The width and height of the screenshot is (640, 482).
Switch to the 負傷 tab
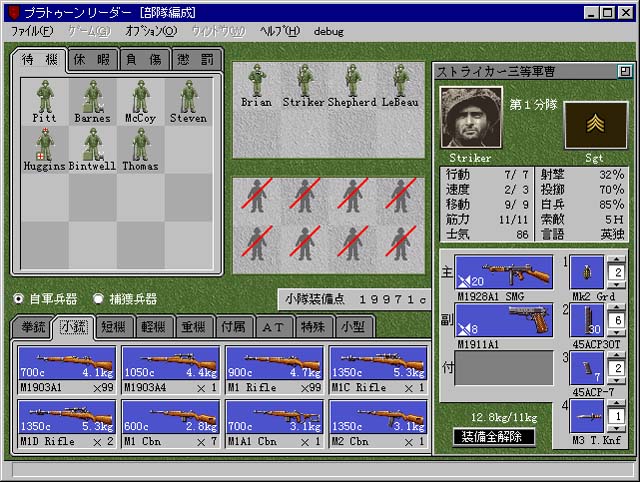pyautogui.click(x=144, y=60)
